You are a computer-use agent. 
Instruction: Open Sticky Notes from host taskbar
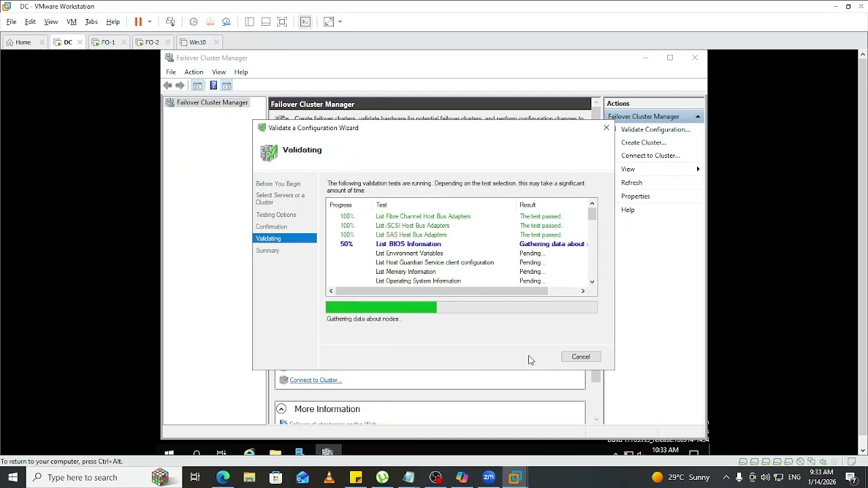coord(356,477)
